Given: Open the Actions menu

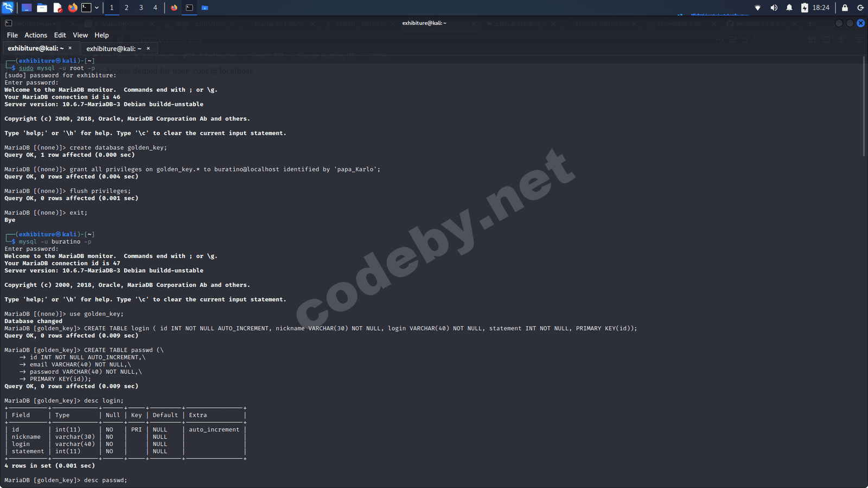Looking at the screenshot, I should [36, 35].
